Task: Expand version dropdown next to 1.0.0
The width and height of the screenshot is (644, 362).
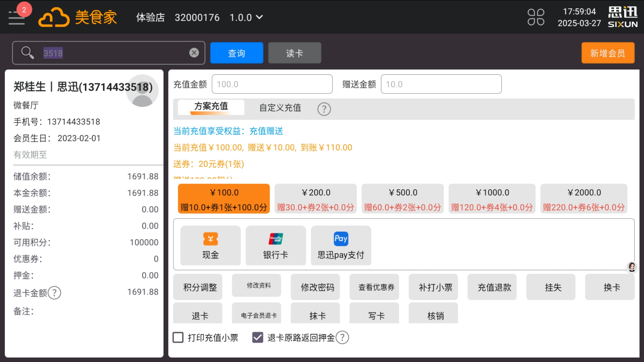Action: click(259, 17)
